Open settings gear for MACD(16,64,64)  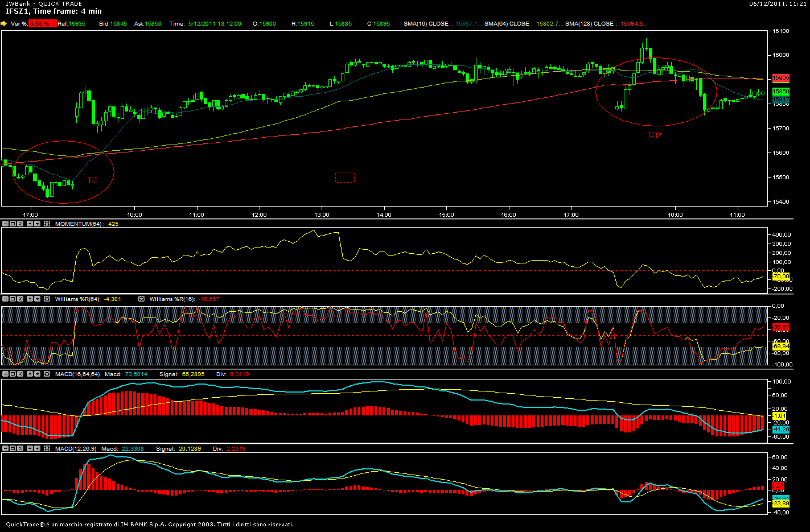pos(47,374)
